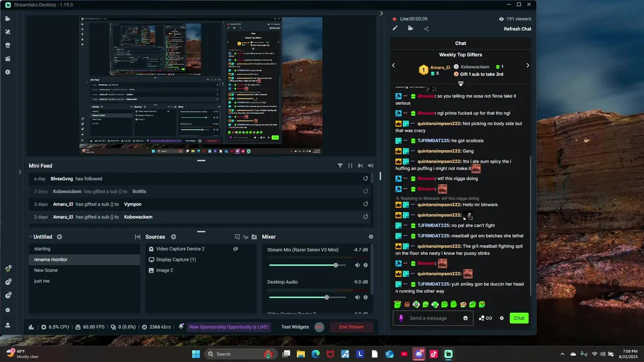Open File Explorer from the Windows taskbar
Image resolution: width=644 pixels, height=362 pixels.
(x=301, y=354)
